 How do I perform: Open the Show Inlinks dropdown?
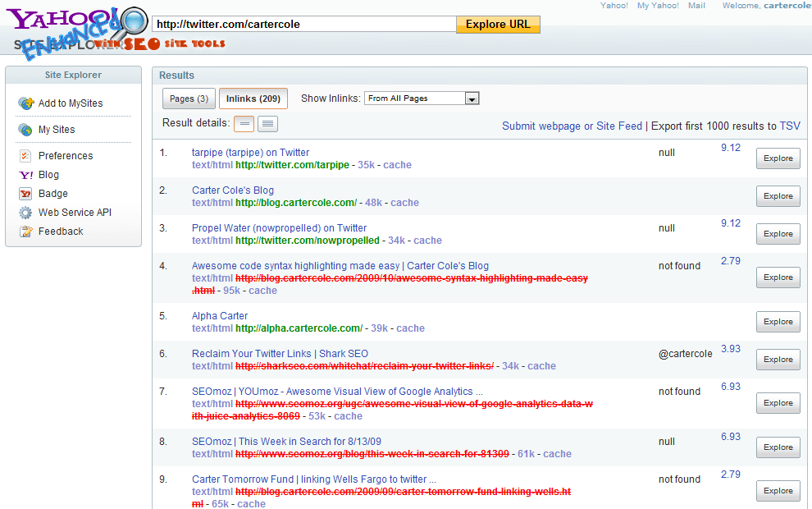[x=422, y=99]
